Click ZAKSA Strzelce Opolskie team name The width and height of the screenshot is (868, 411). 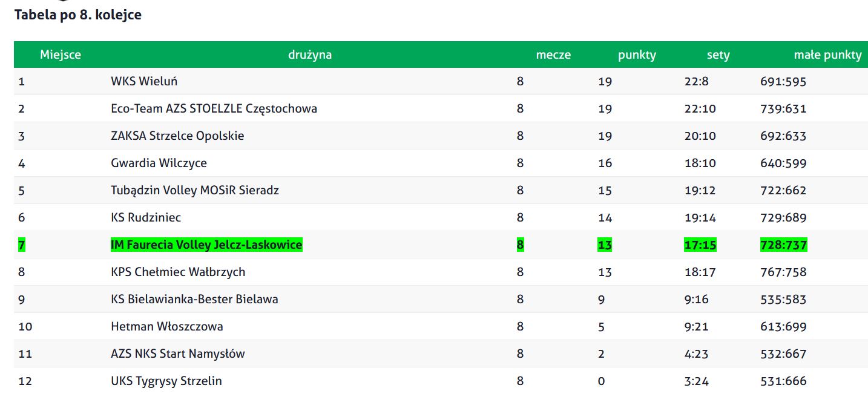click(177, 136)
